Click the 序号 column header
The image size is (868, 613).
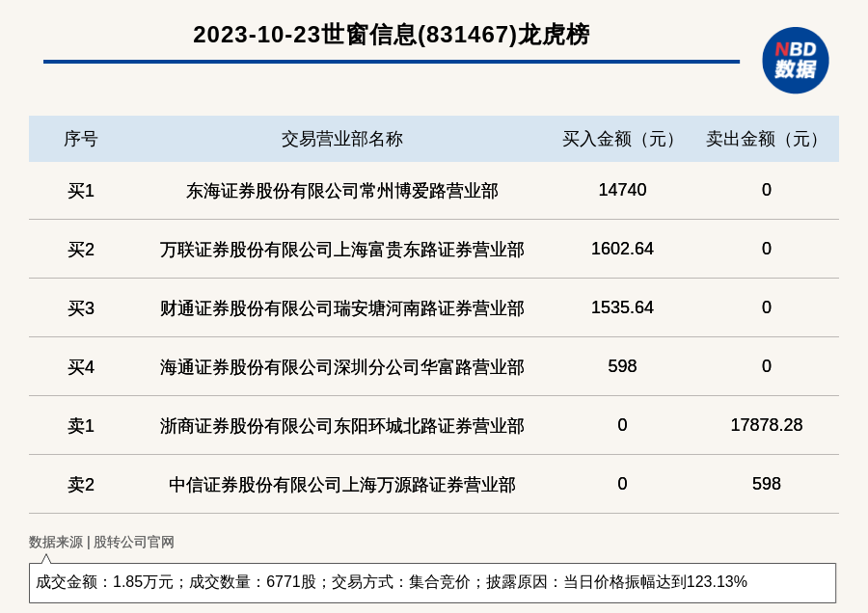pyautogui.click(x=81, y=139)
